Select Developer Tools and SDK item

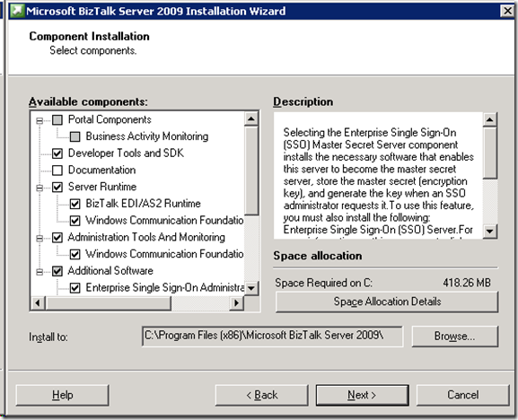pyautogui.click(x=126, y=153)
